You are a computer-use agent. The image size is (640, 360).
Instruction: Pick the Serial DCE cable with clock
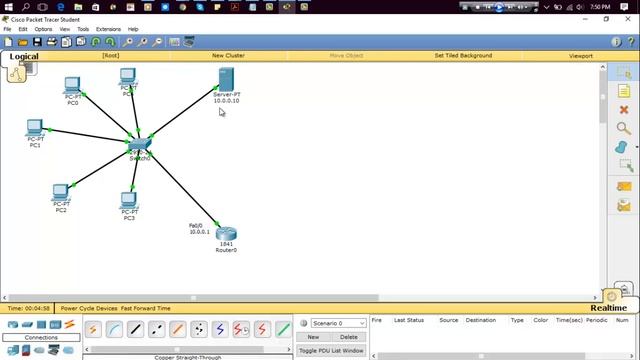coord(241,329)
